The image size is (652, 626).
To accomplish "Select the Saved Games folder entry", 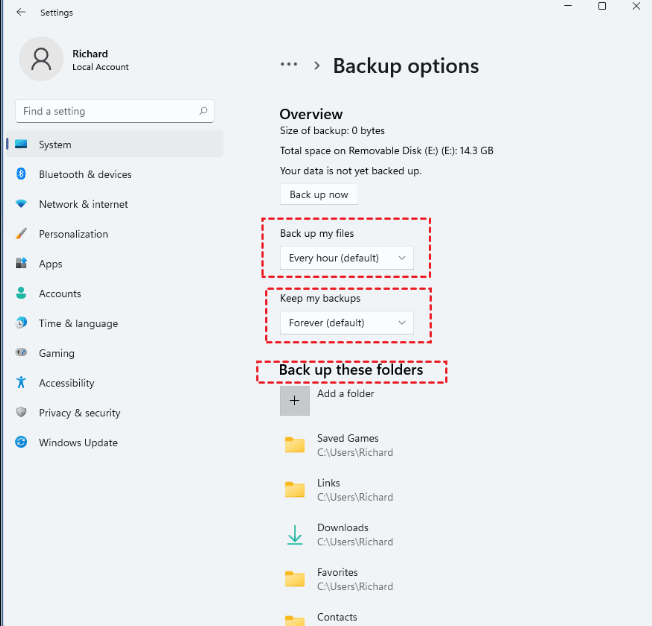I will 339,445.
